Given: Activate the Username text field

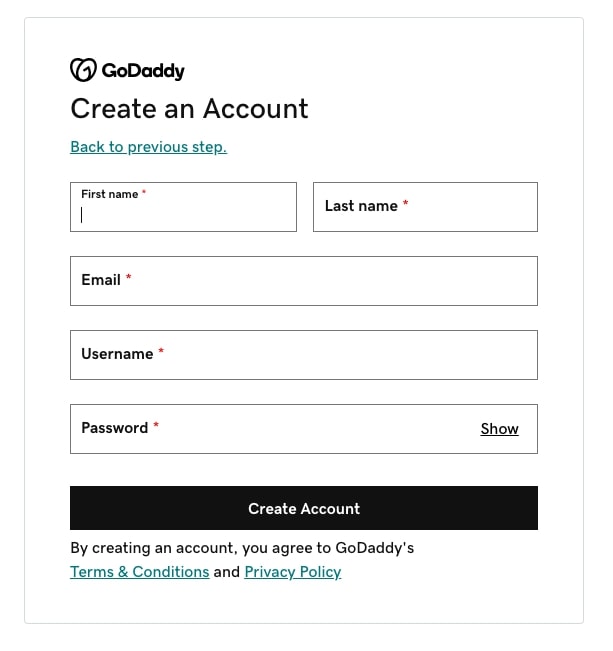Looking at the screenshot, I should pyautogui.click(x=304, y=355).
